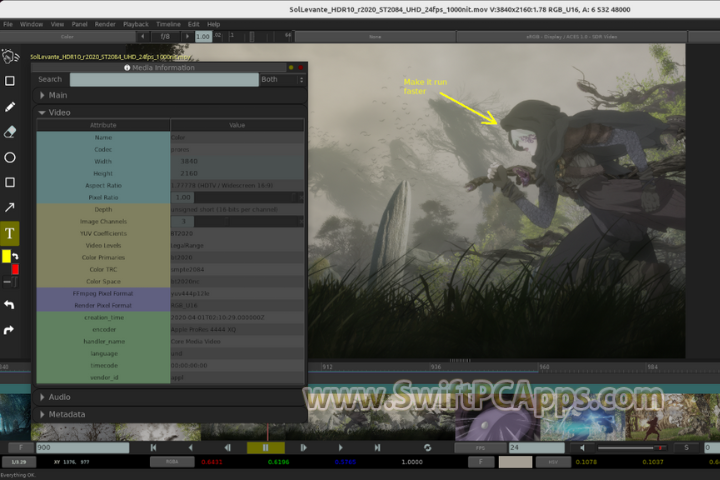The height and width of the screenshot is (480, 720).
Task: Pick the red background color swatch
Action: tap(15, 269)
